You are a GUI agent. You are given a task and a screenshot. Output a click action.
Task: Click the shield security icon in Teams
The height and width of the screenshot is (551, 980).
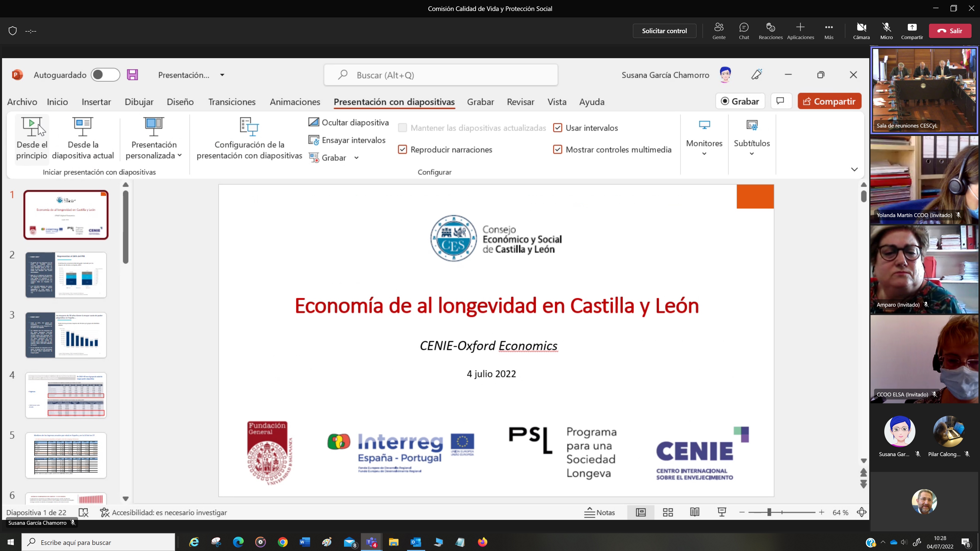pos(13,31)
